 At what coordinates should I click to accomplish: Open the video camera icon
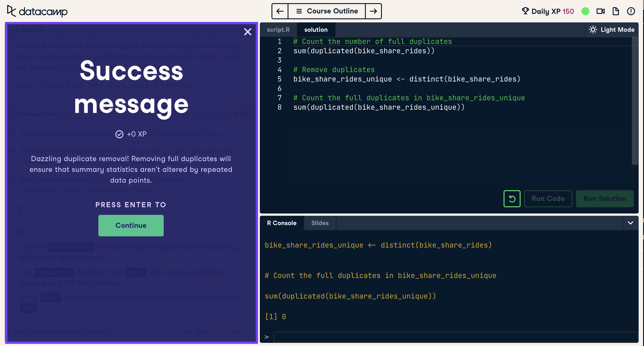click(600, 11)
